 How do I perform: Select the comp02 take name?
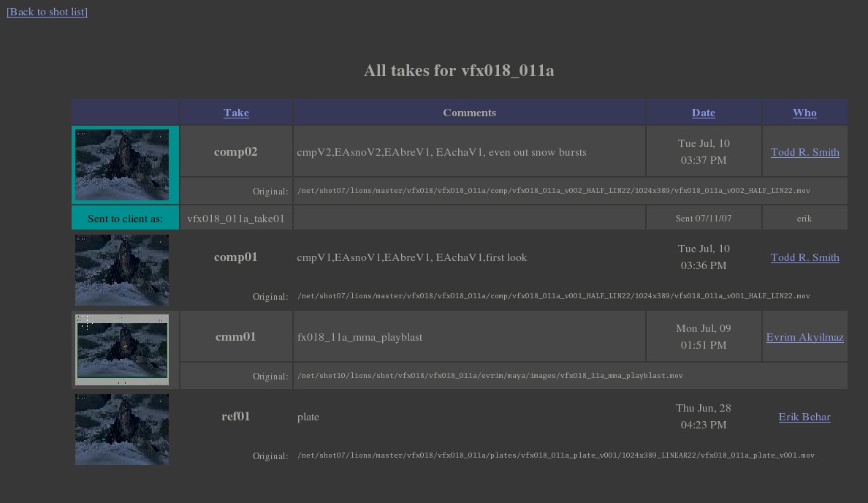(x=235, y=152)
